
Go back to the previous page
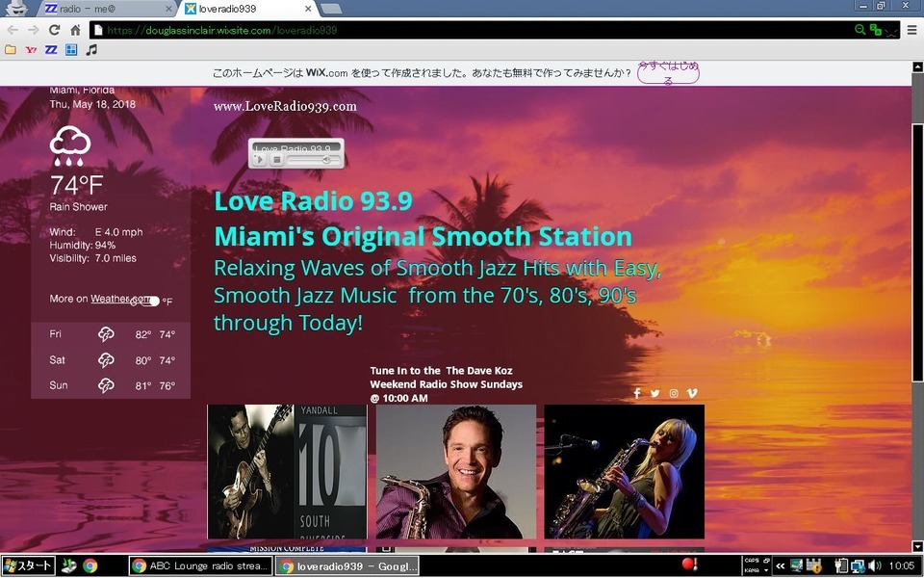[13, 30]
